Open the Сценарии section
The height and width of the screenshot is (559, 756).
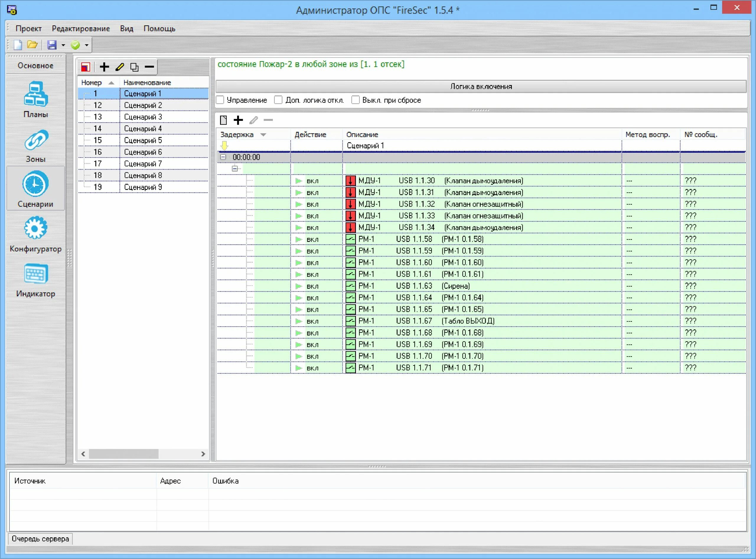[35, 189]
